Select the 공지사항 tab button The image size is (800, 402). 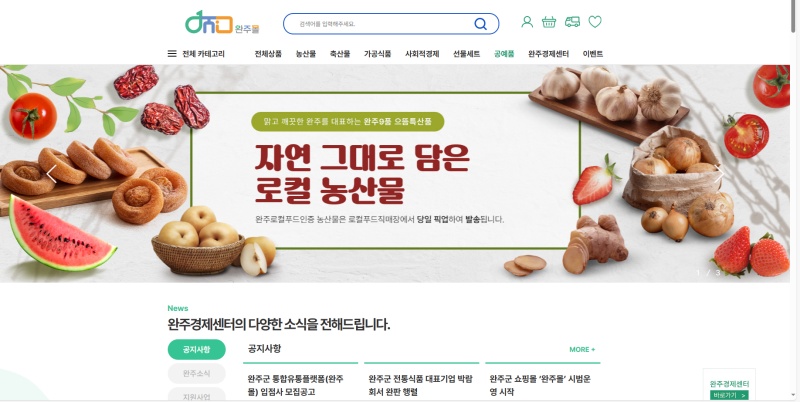[196, 349]
